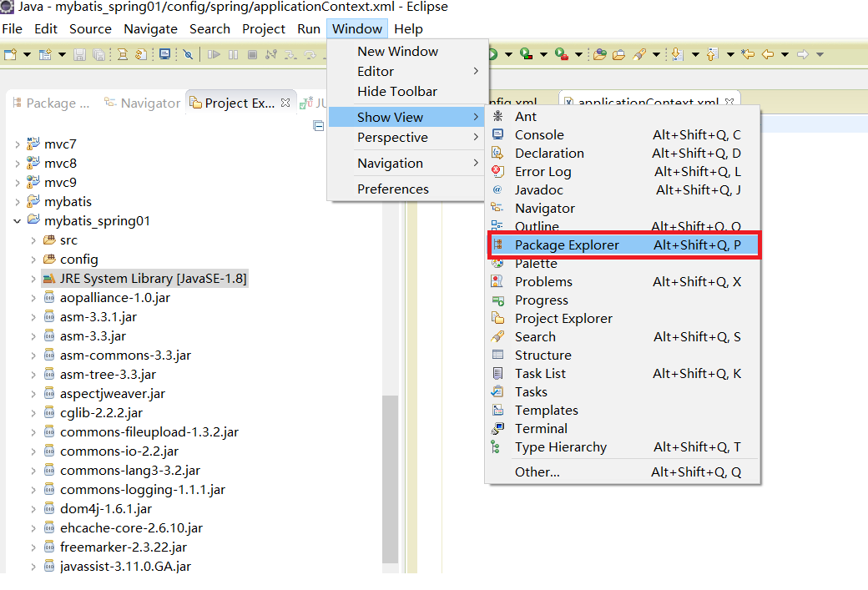The image size is (868, 590).
Task: Click Run External Tools toolbox icon
Action: click(x=562, y=54)
